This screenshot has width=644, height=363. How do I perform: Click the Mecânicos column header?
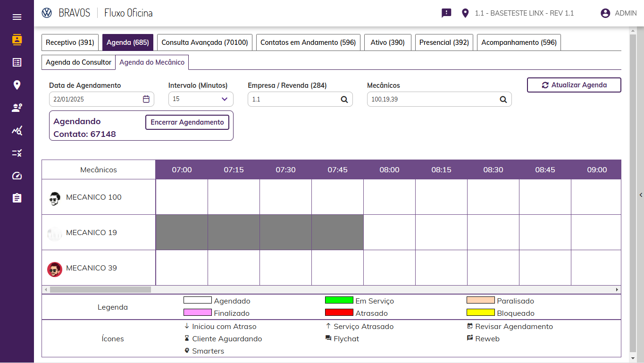point(99,169)
